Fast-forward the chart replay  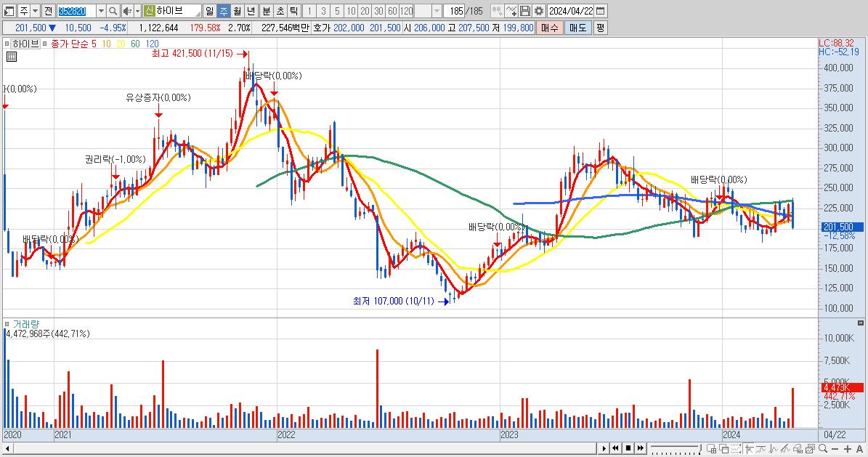pos(641,448)
